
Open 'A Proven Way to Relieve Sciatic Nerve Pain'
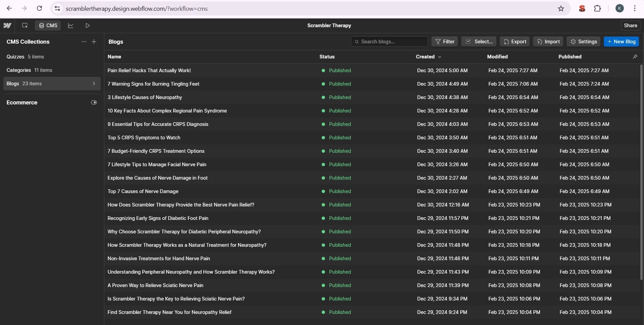coord(155,285)
